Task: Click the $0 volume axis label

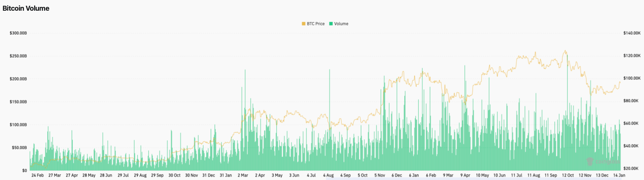Action: click(x=25, y=170)
